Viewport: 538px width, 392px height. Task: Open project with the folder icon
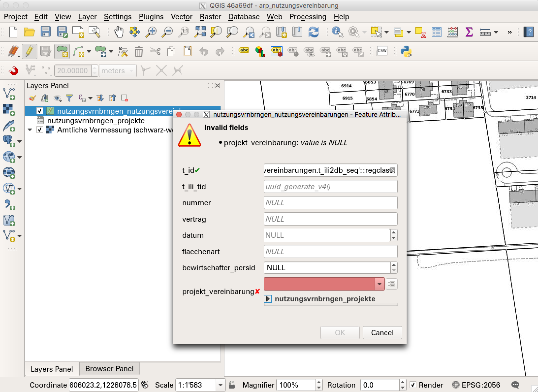coord(29,32)
